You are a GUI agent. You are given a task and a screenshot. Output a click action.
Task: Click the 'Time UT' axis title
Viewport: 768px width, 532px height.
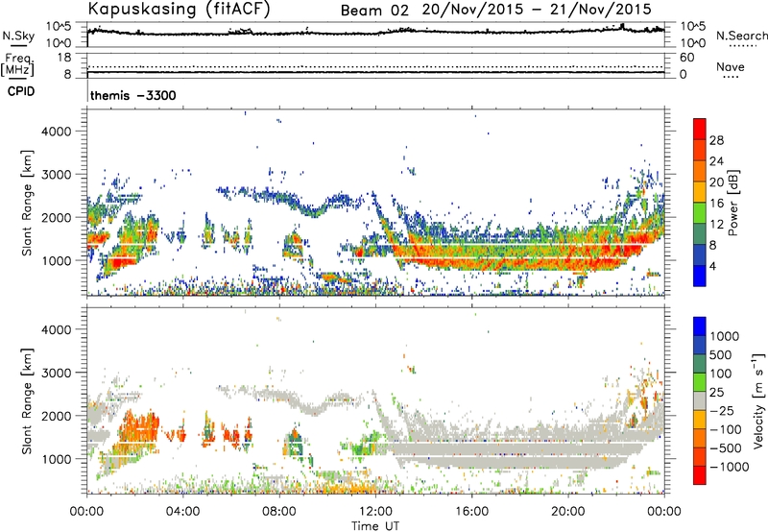[375, 526]
